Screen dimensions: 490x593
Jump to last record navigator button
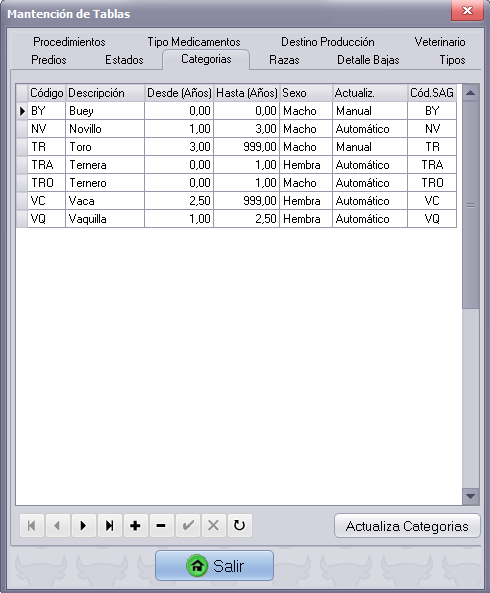(110, 525)
